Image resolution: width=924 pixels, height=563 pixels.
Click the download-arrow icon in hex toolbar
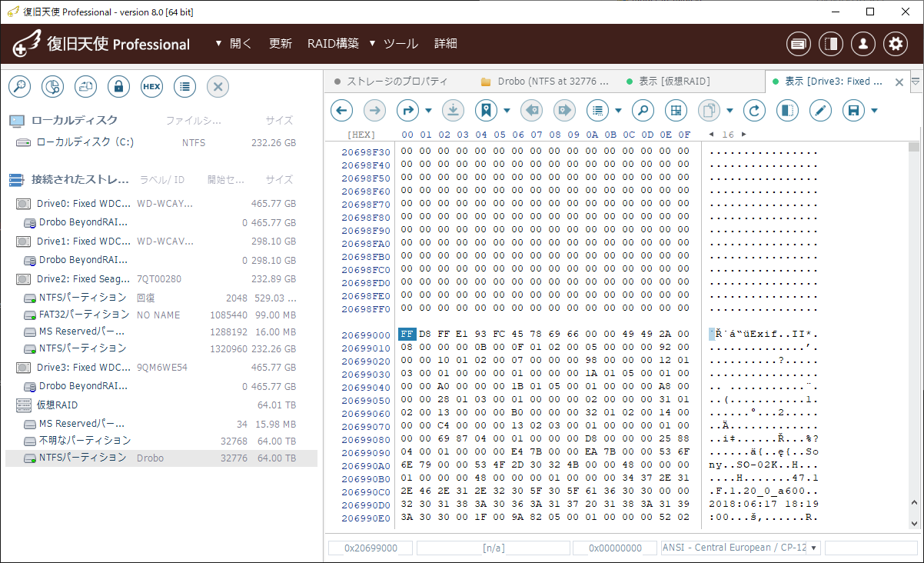tap(453, 111)
